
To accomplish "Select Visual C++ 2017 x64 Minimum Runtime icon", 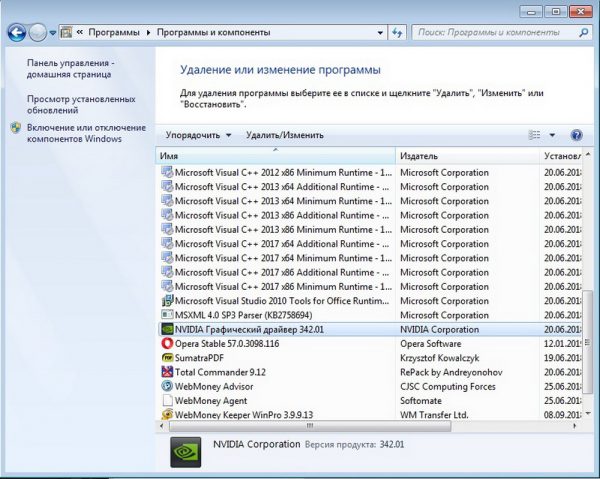I will click(167, 258).
